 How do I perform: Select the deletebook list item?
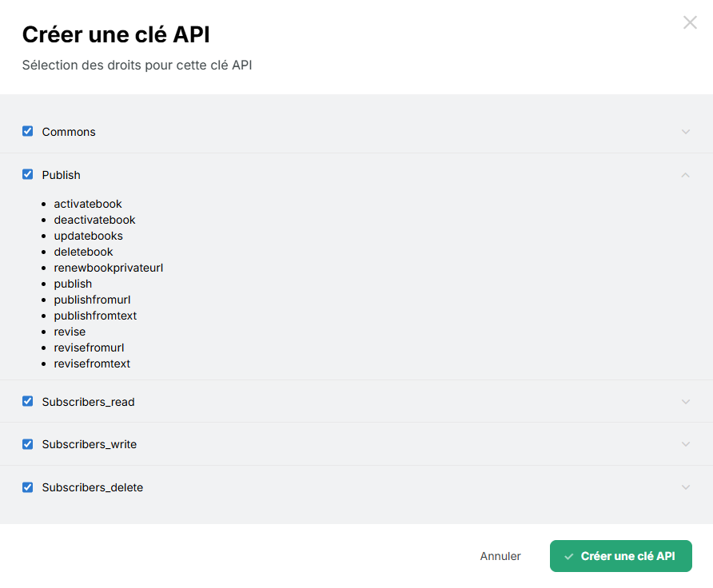click(x=83, y=252)
